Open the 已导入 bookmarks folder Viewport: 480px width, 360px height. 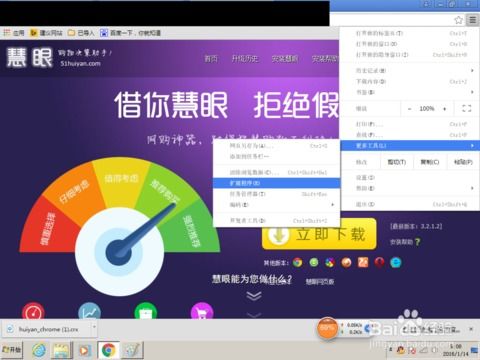pyautogui.click(x=81, y=33)
